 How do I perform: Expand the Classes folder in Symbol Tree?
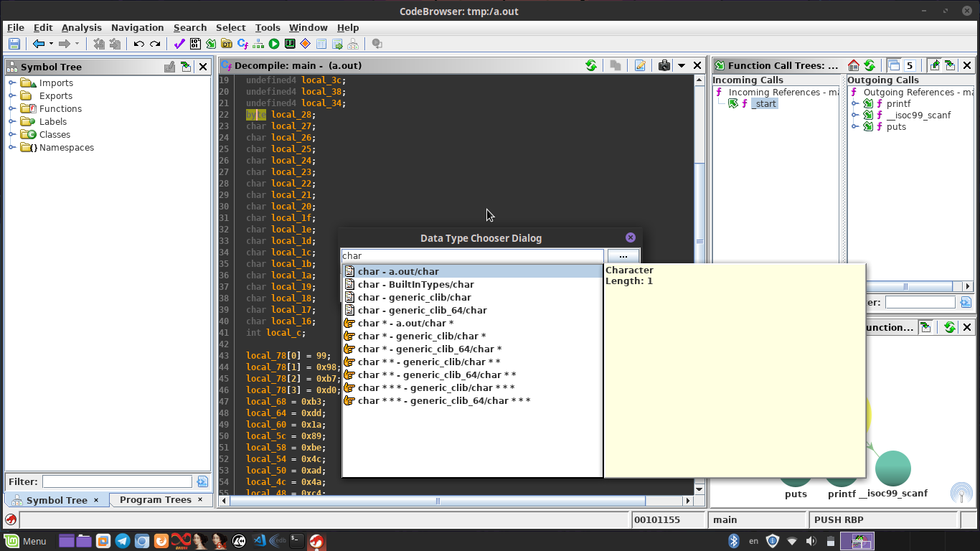click(x=12, y=135)
